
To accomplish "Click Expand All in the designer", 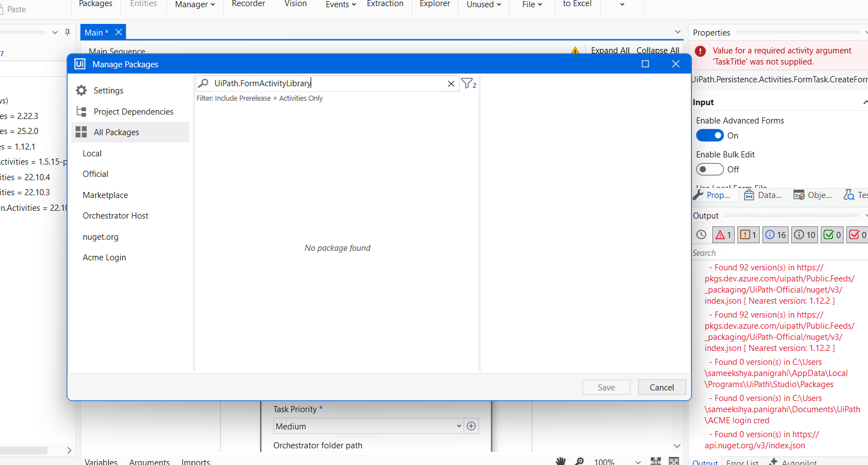I will pyautogui.click(x=610, y=50).
